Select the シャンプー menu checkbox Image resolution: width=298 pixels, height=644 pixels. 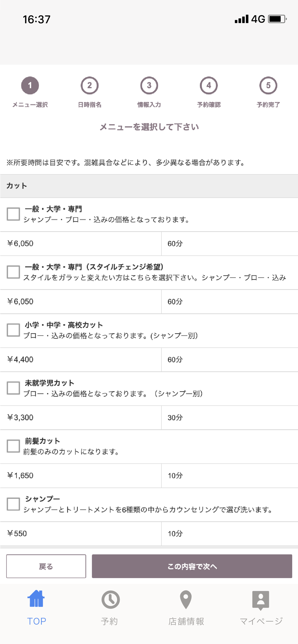[14, 504]
